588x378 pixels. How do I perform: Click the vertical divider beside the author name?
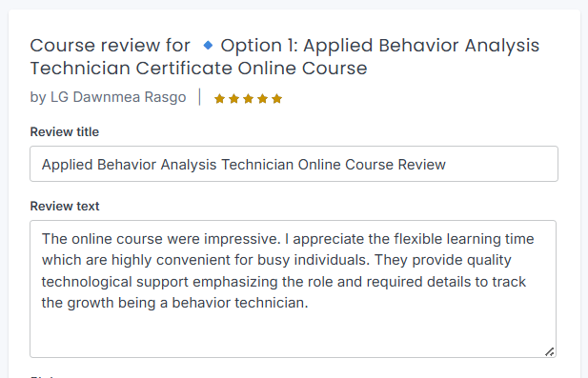click(x=200, y=97)
